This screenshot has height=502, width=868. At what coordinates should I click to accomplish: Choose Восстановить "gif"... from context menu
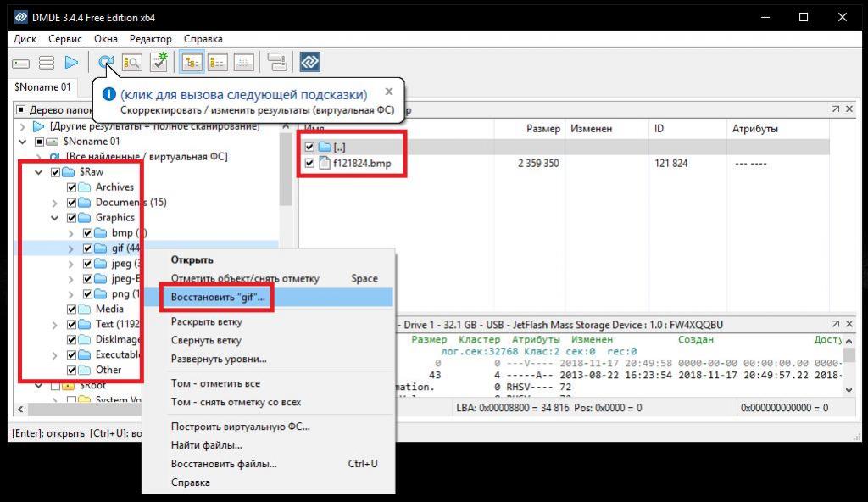click(218, 298)
